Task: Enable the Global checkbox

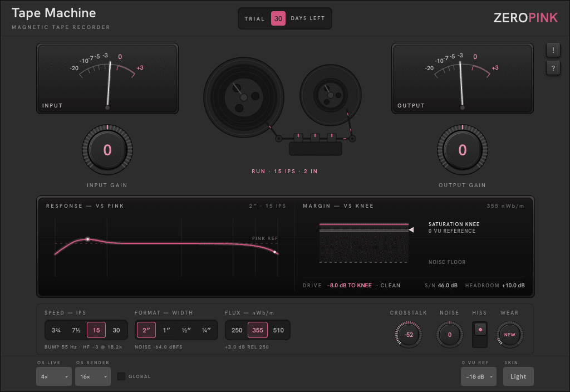Action: [x=121, y=376]
